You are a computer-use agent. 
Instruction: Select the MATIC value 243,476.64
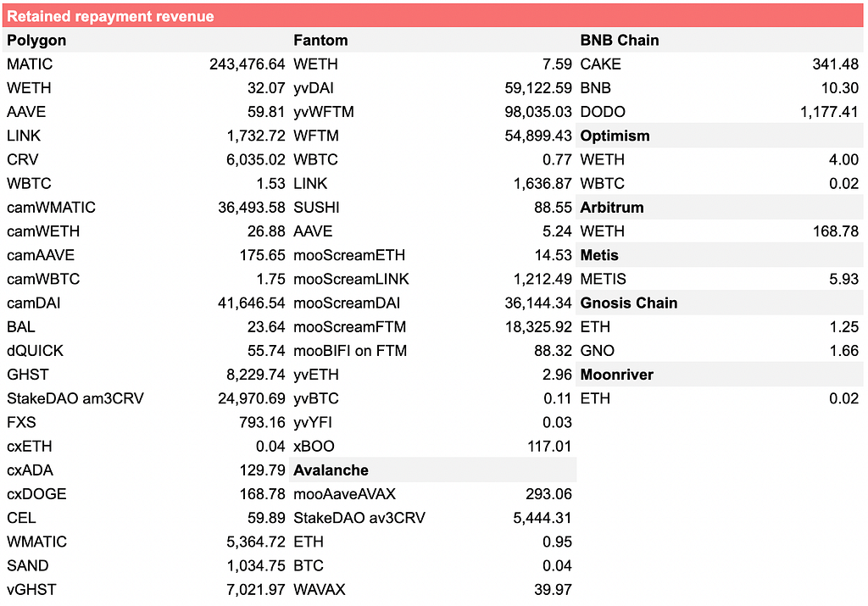[x=247, y=64]
